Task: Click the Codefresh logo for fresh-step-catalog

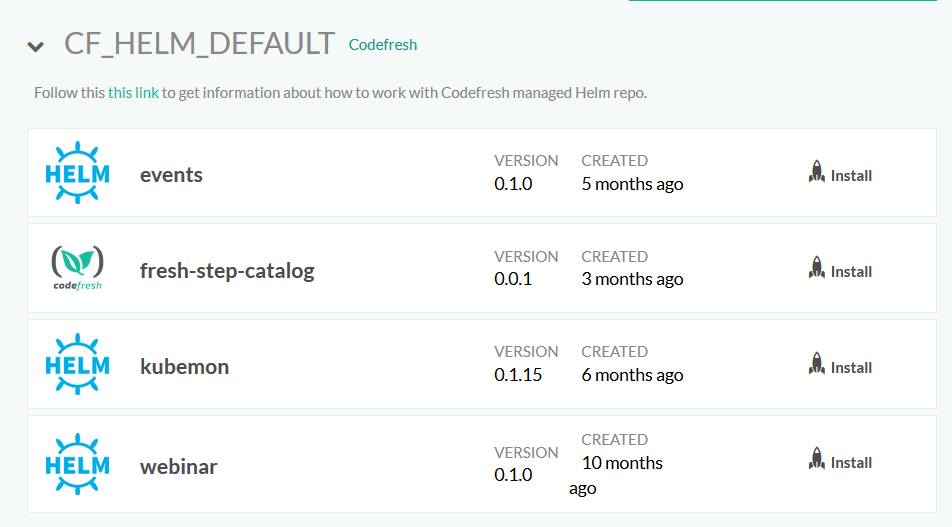Action: (78, 268)
